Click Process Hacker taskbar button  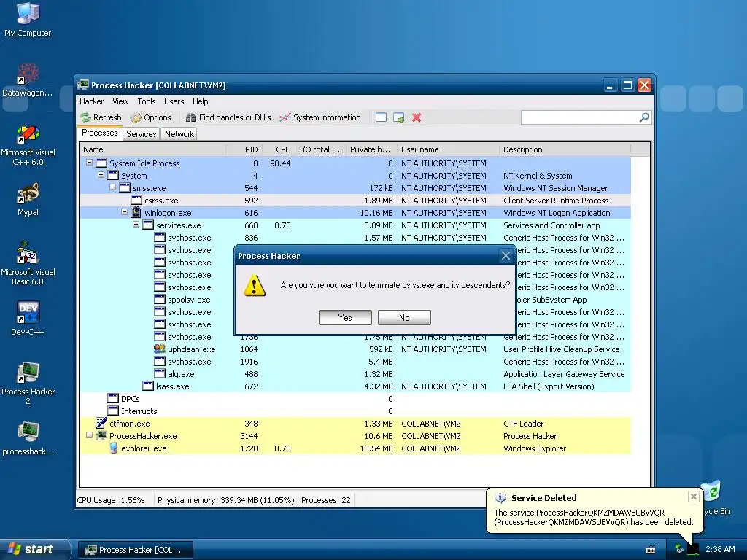tap(136, 550)
